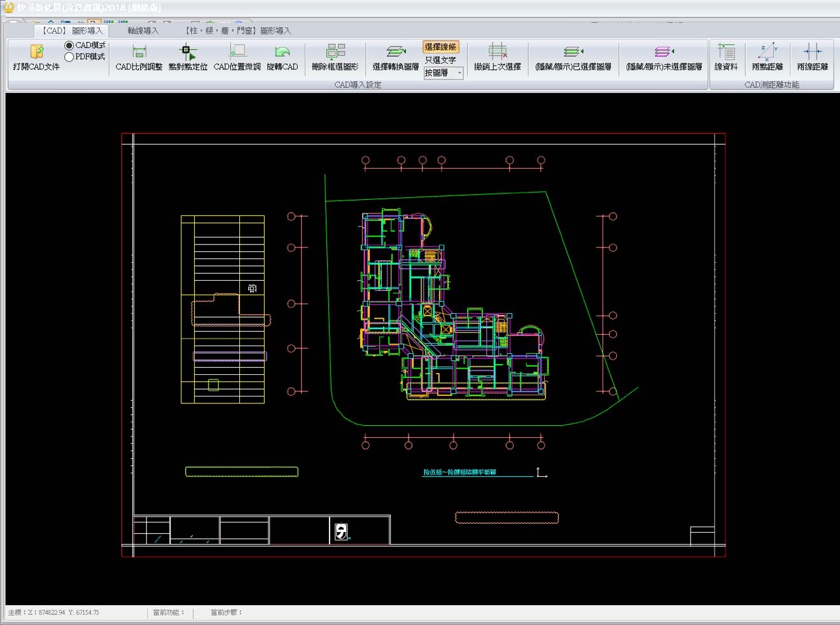Viewport: 840px width, 625px height.
Task: Select the PDF模式 radio button
Action: coord(69,57)
